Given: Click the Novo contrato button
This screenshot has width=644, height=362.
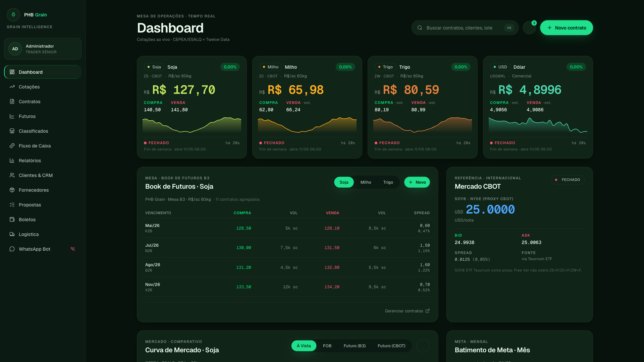Looking at the screenshot, I should [567, 28].
